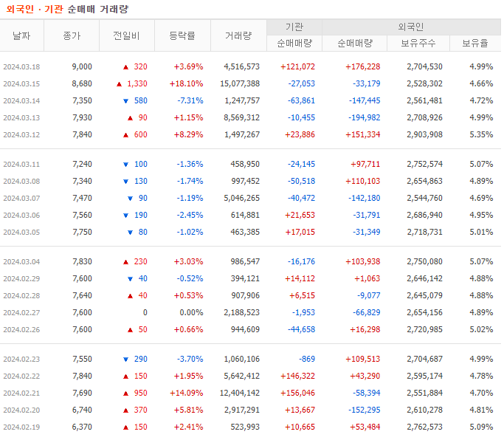504x440 pixels.
Task: Click the volume 5,046,265
Action: [242, 198]
